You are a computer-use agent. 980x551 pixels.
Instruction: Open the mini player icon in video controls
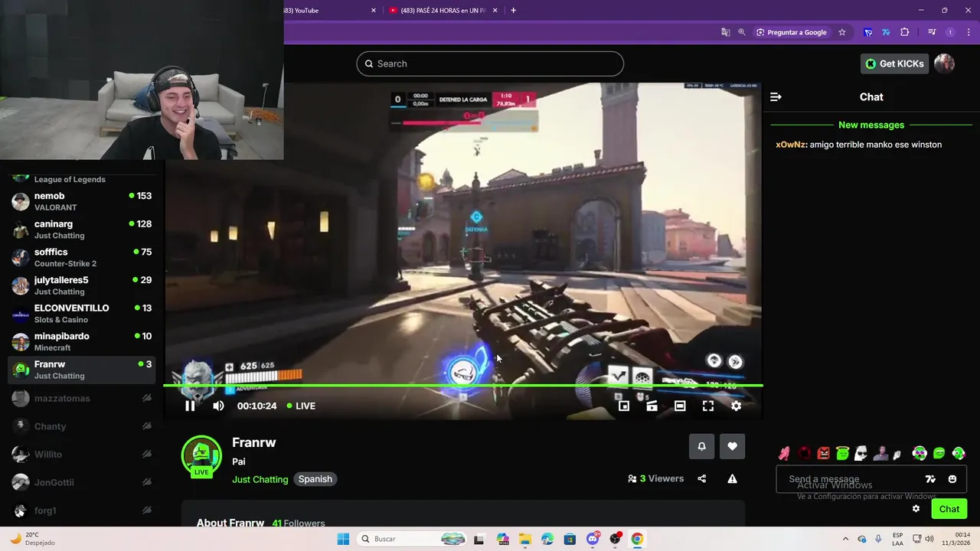(624, 406)
